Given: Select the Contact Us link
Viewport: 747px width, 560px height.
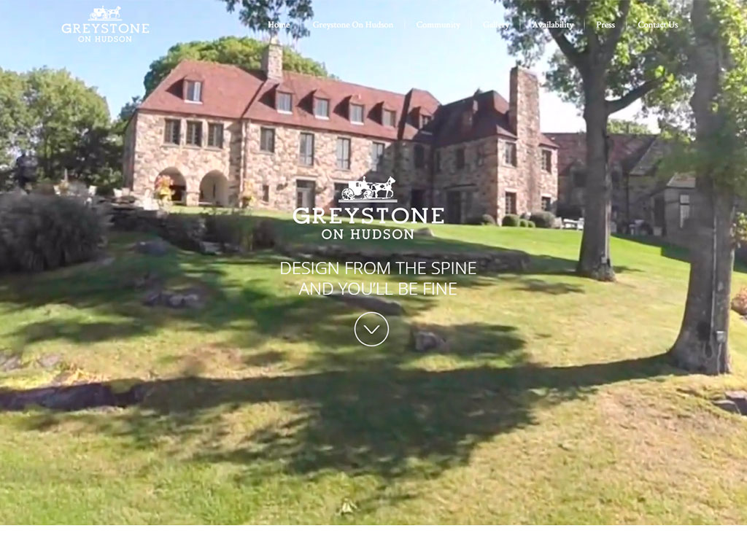Looking at the screenshot, I should point(658,25).
